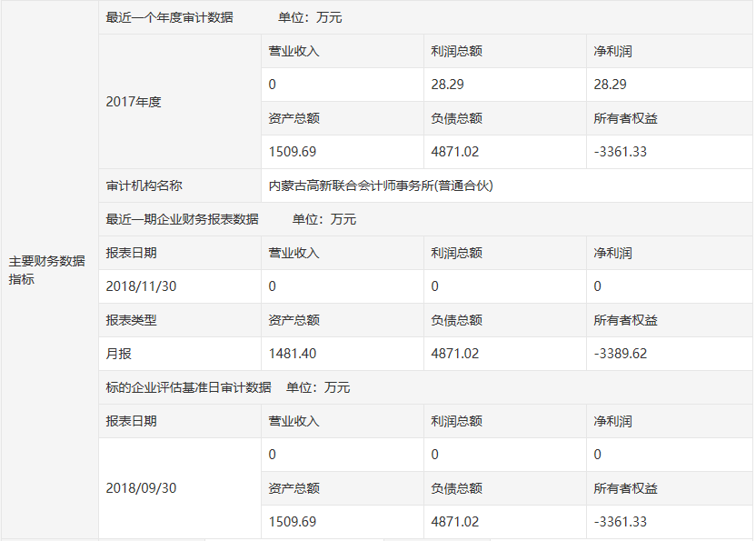Image resolution: width=756 pixels, height=541 pixels.
Task: Click the 标的企业评估基准日审计数据 header
Action: pos(188,387)
